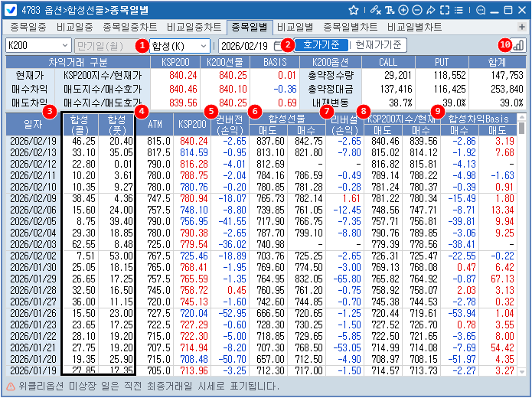Image resolution: width=532 pixels, height=398 pixels.
Task: Click the share arrow icon in title bar
Action: [x=430, y=10]
